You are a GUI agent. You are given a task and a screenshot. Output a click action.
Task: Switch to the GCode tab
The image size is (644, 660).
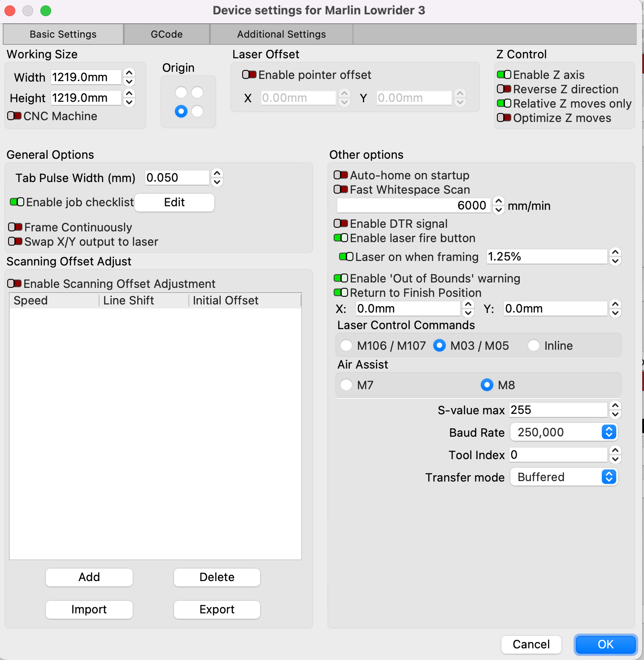click(x=167, y=35)
